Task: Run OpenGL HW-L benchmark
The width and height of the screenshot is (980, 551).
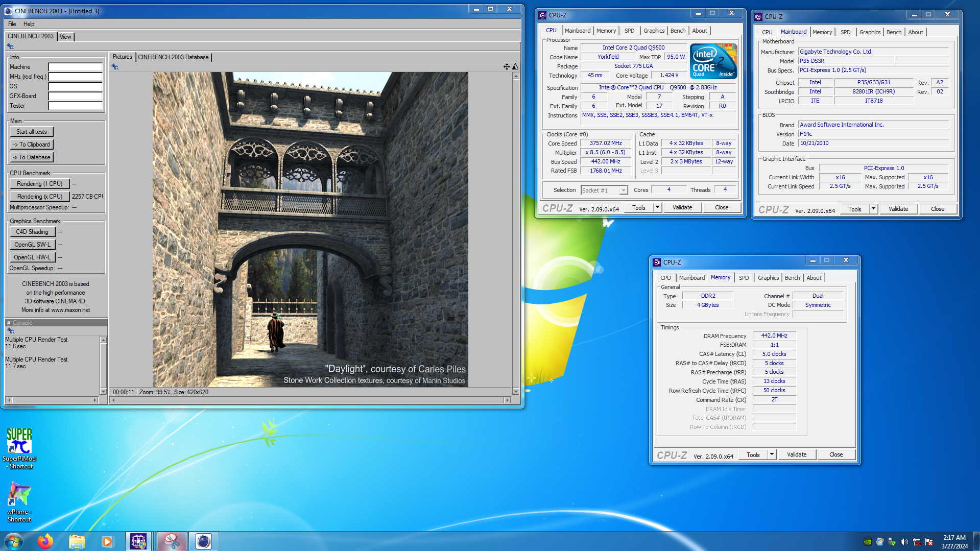Action: (x=32, y=257)
